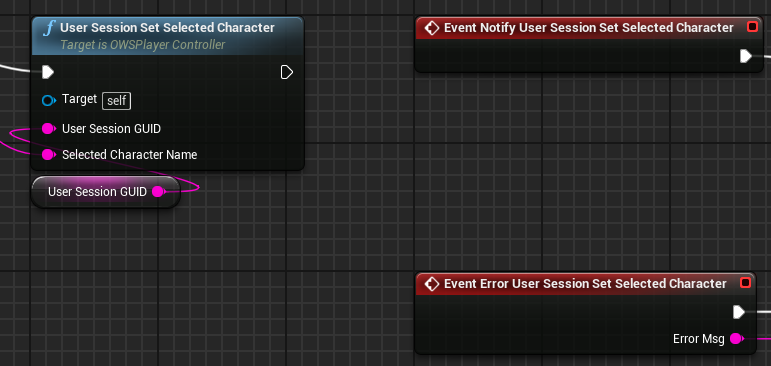
Task: Click the 'User Session GUID' label on the function node
Action: coord(111,129)
